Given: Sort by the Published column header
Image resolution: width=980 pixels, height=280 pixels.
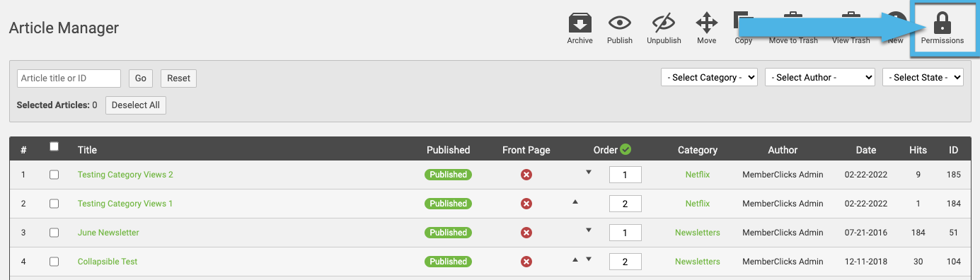Looking at the screenshot, I should 448,150.
